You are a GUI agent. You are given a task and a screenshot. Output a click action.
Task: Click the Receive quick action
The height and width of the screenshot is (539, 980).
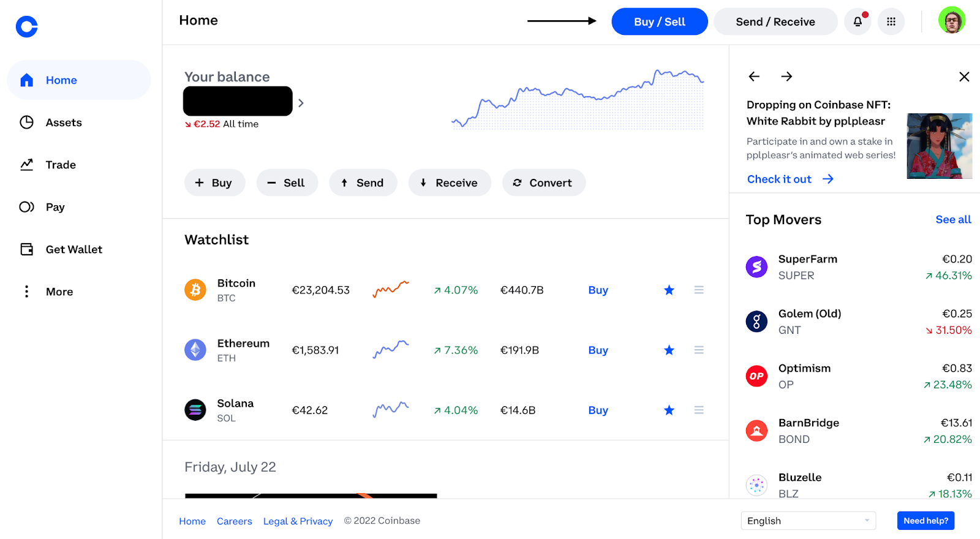coord(450,183)
